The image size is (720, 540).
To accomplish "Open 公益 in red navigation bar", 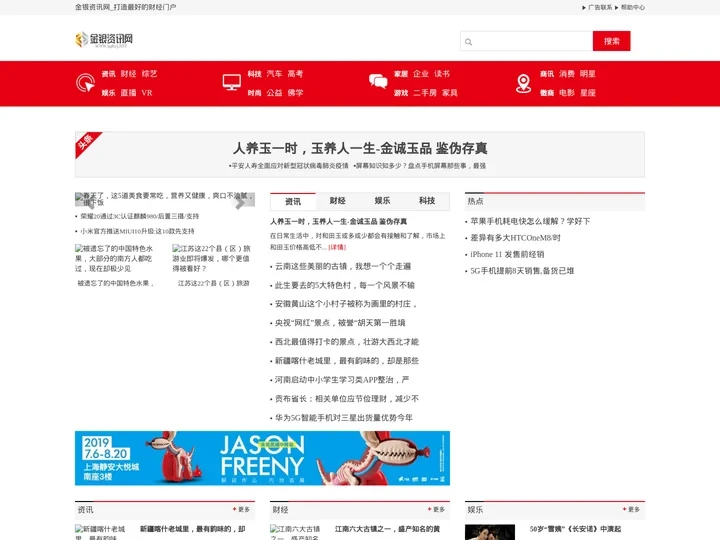I will [274, 93].
